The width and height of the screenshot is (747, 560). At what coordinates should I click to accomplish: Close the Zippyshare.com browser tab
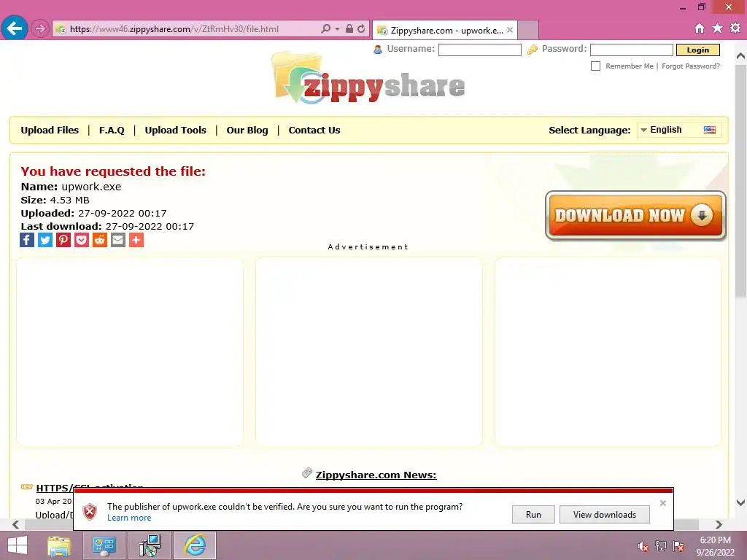point(510,30)
